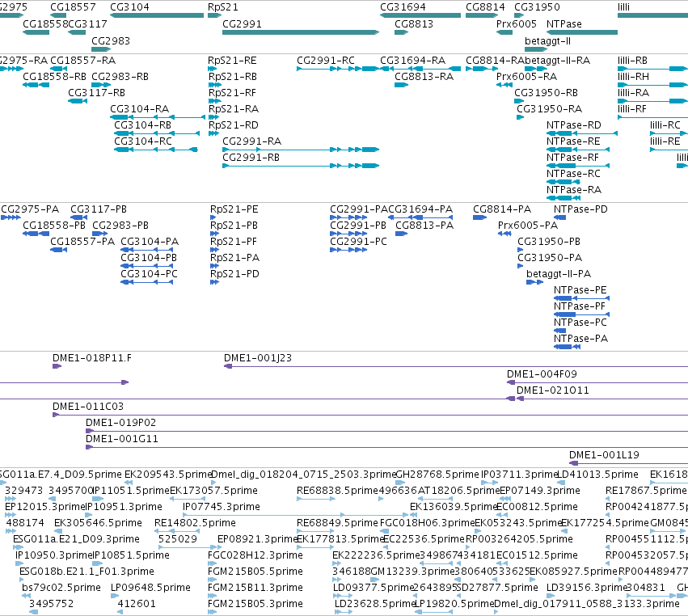Open protein RpS21-PF
The height and width of the screenshot is (616, 688).
coord(234,242)
